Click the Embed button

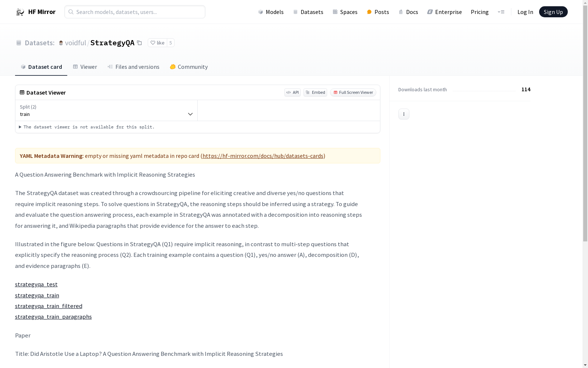pos(315,92)
